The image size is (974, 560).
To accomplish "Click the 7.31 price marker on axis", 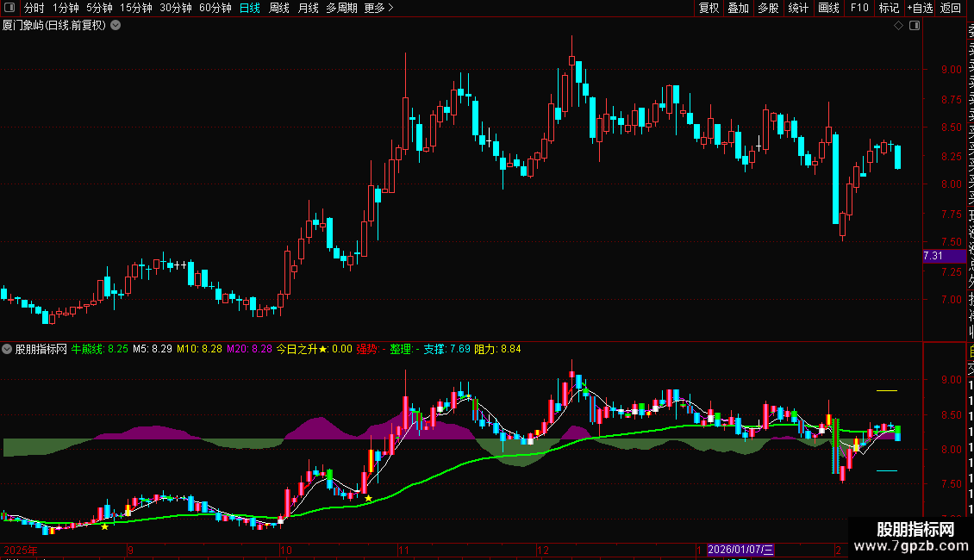I will point(944,256).
